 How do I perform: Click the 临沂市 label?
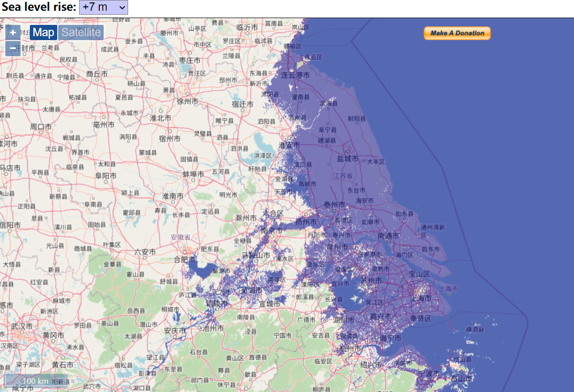tap(247, 27)
